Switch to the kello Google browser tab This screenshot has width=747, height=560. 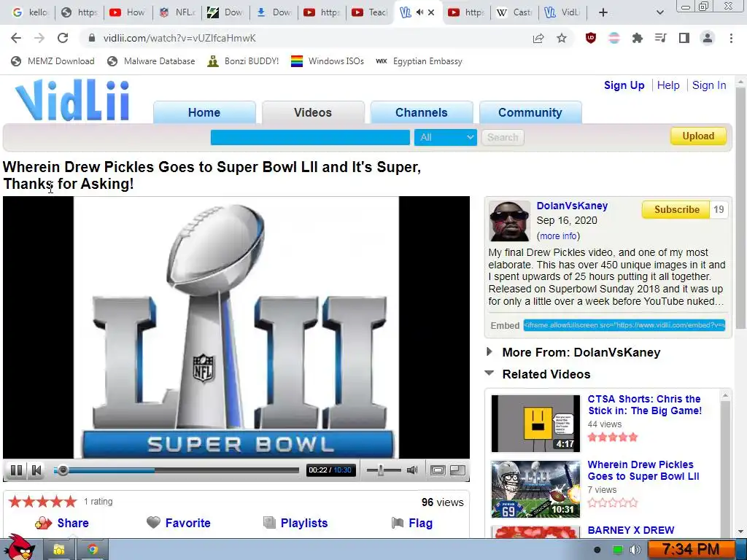point(30,12)
